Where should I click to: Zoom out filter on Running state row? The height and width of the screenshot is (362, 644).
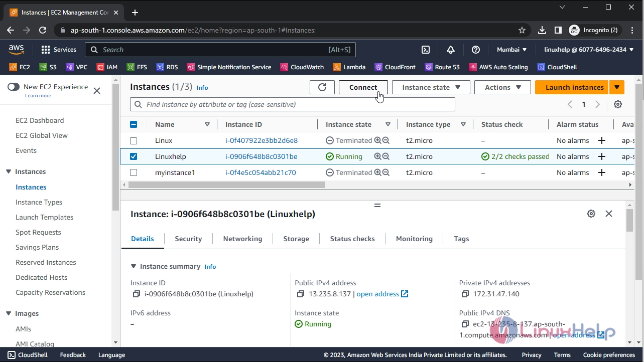coord(385,156)
